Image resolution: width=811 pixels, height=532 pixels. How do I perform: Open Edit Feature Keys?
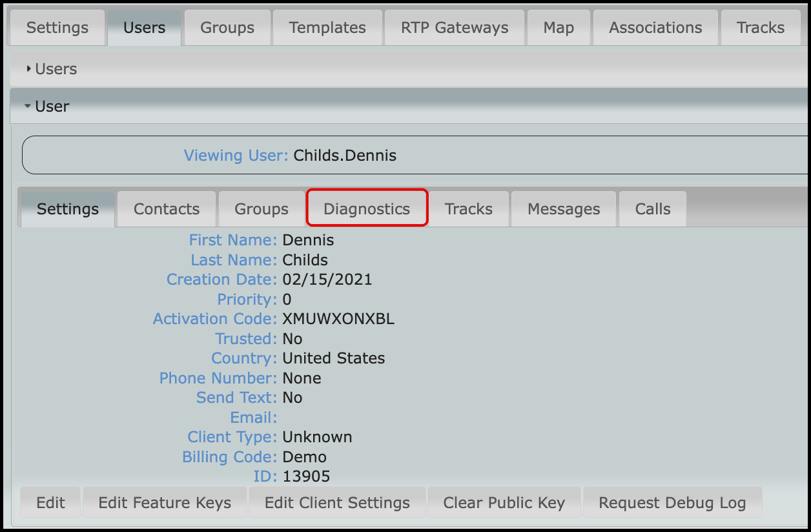pos(164,502)
